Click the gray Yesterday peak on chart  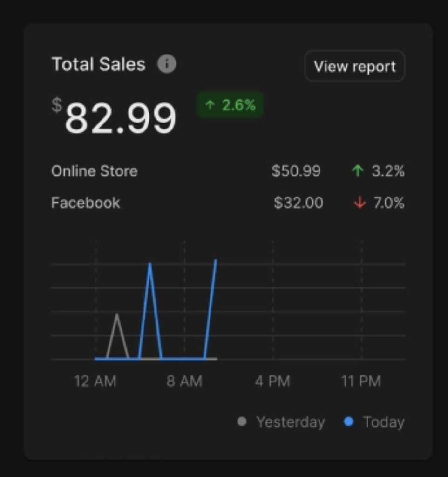[117, 316]
